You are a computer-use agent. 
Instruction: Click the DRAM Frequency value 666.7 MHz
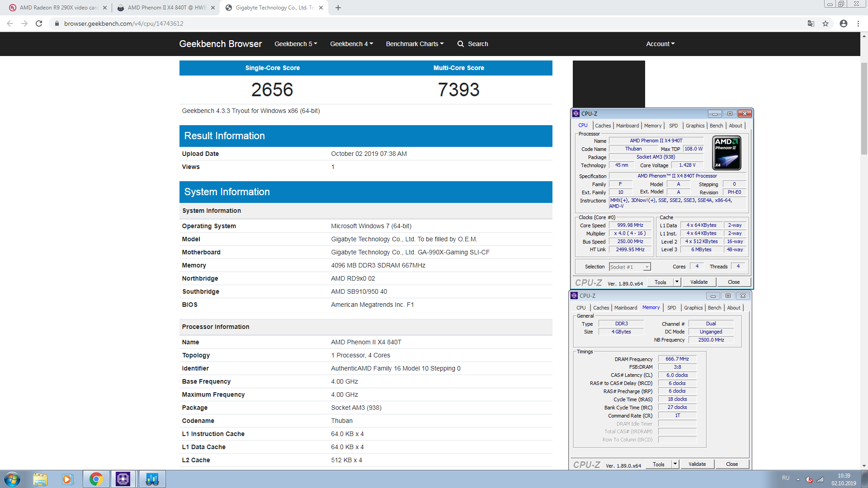677,359
